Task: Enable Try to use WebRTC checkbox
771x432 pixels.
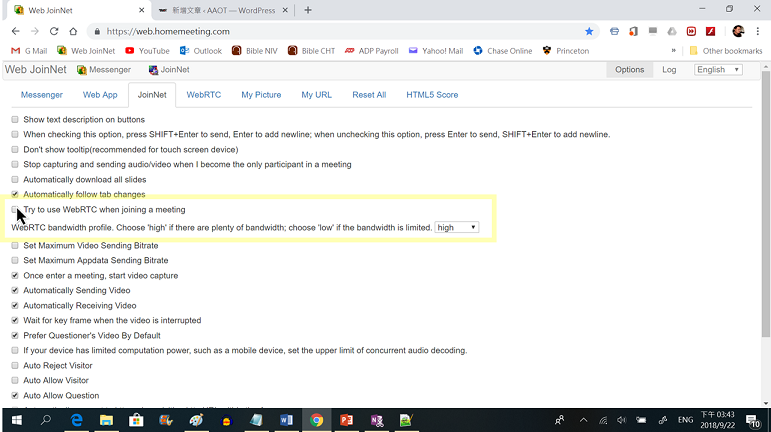Action: click(x=15, y=210)
